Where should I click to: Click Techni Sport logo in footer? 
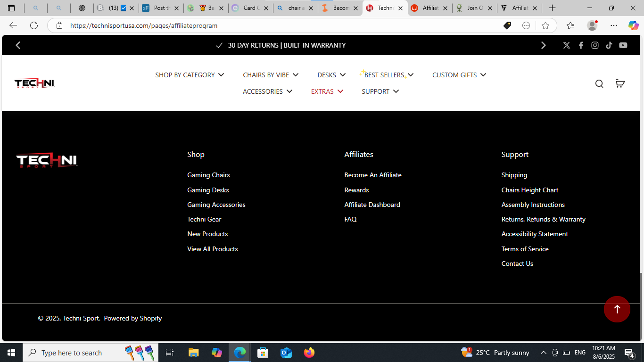coord(47,160)
